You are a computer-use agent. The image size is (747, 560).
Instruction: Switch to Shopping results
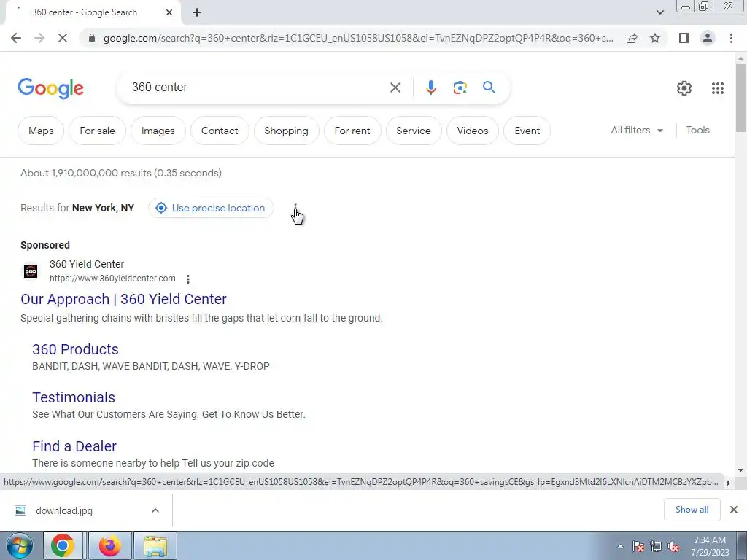286,131
